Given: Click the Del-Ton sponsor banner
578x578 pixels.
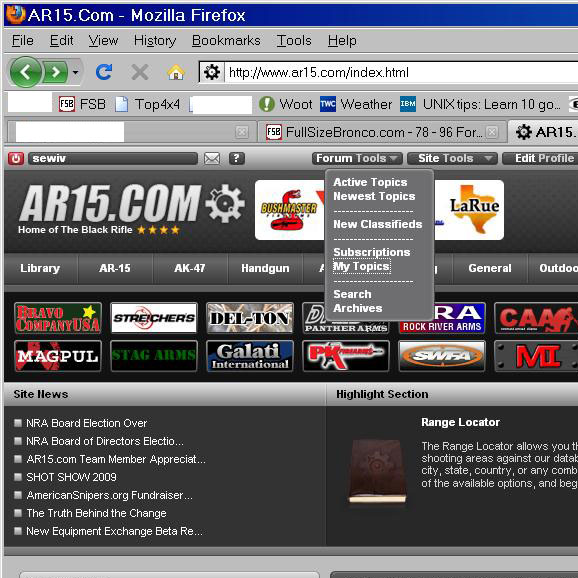Looking at the screenshot, I should coord(250,318).
